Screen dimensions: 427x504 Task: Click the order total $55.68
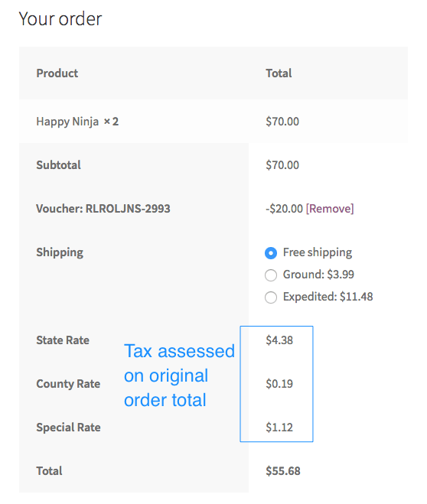[x=283, y=471]
